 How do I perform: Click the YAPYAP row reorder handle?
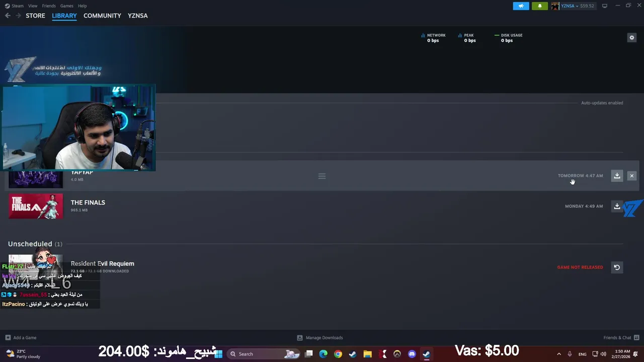tap(322, 176)
